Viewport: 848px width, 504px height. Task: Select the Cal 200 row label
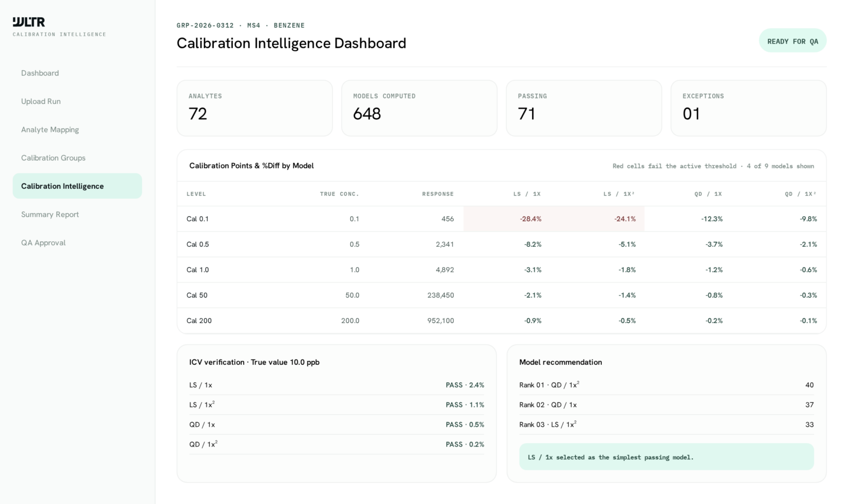[x=199, y=320]
